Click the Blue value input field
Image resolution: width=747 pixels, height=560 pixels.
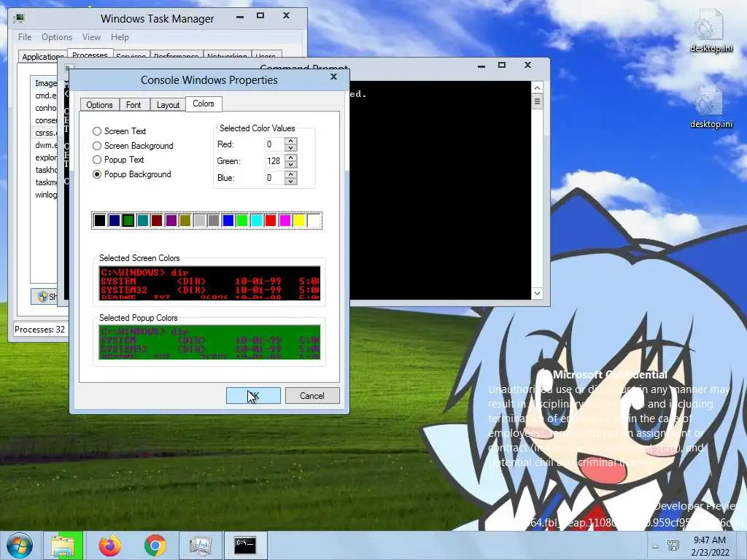click(274, 178)
